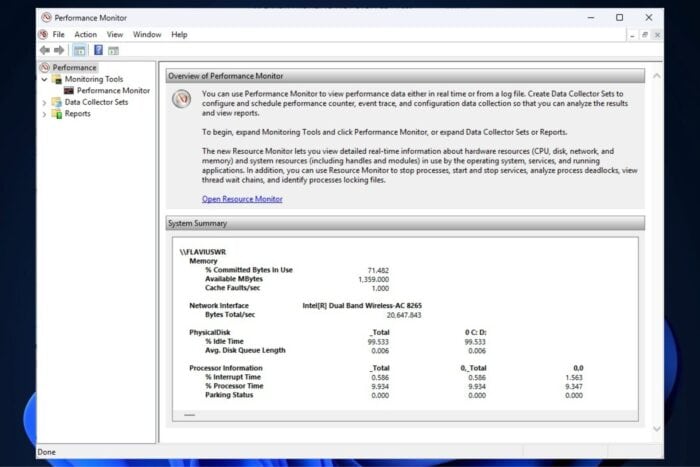The image size is (700, 467).
Task: Collapse the Monitoring Tools tree node
Action: 44,79
